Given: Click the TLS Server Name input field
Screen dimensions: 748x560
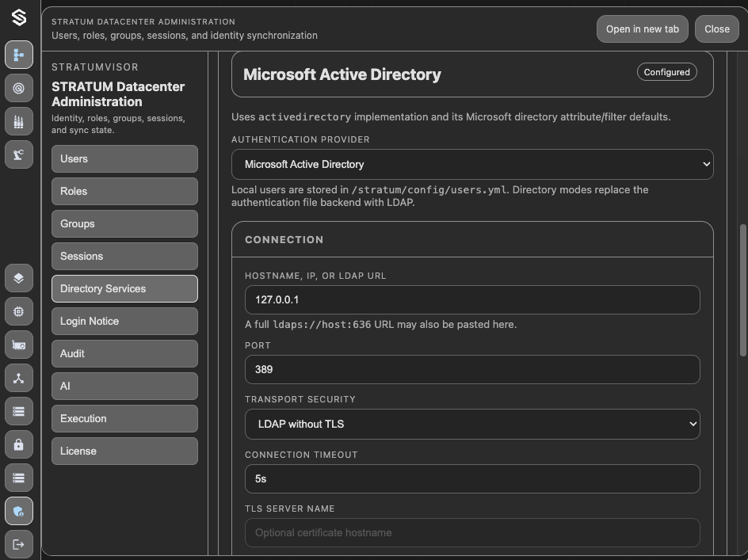Looking at the screenshot, I should click(472, 533).
